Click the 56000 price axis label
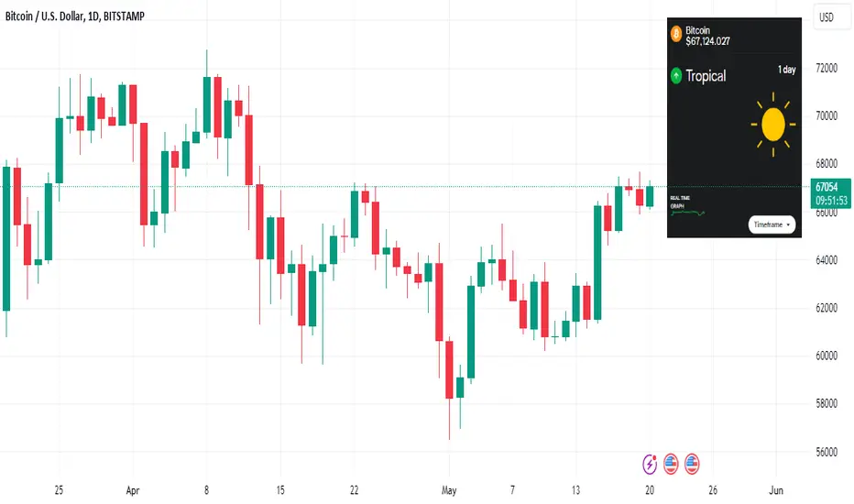The height and width of the screenshot is (504, 854). coord(827,452)
